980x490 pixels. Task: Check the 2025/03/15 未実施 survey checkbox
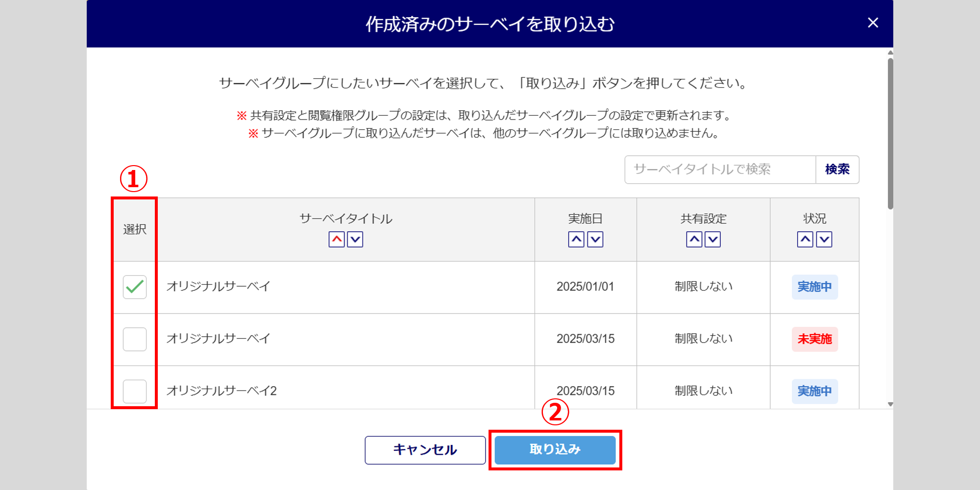(x=135, y=339)
